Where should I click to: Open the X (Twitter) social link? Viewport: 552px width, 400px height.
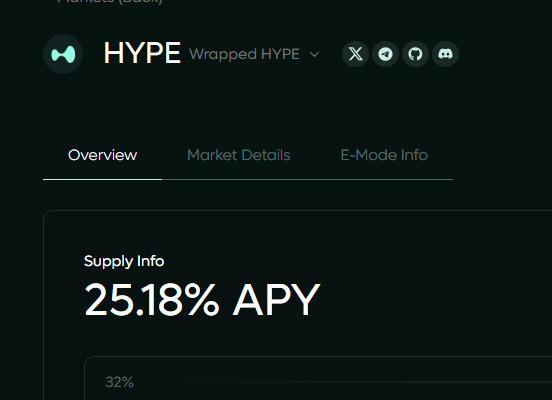355,54
